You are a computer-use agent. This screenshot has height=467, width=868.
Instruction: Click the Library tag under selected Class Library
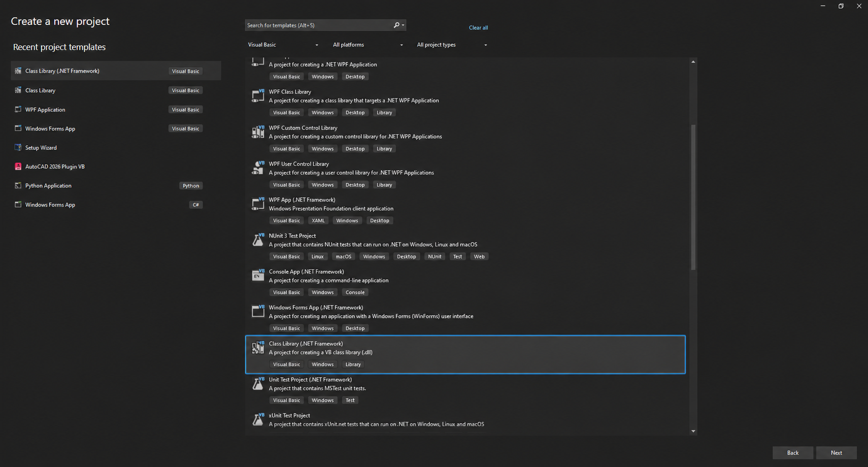pyautogui.click(x=353, y=364)
